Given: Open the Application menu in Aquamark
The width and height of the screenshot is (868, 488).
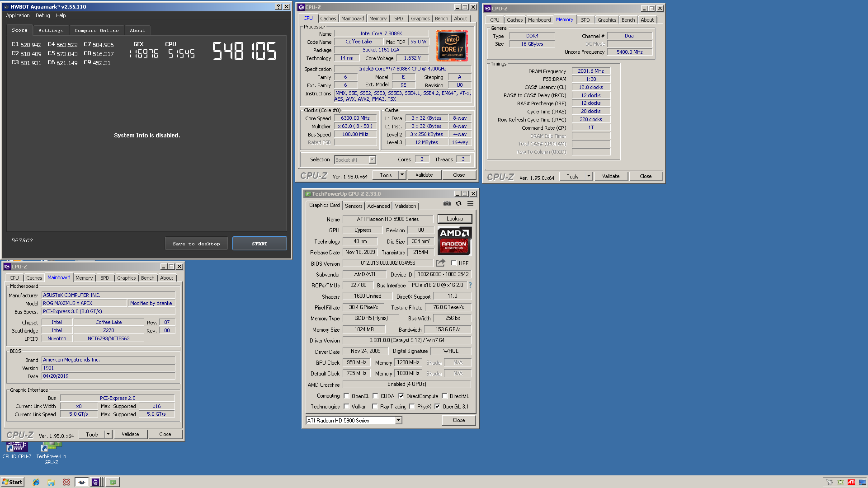Looking at the screenshot, I should click(18, 15).
